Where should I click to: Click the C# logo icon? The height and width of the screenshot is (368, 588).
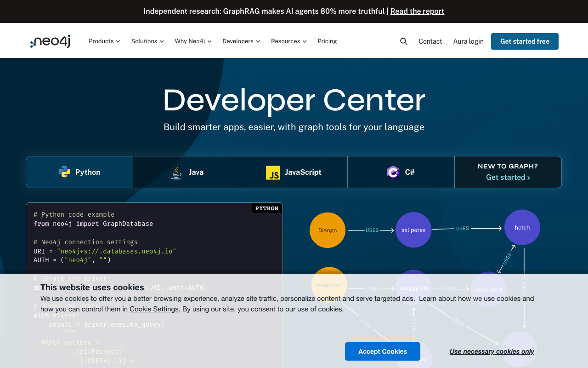click(393, 172)
